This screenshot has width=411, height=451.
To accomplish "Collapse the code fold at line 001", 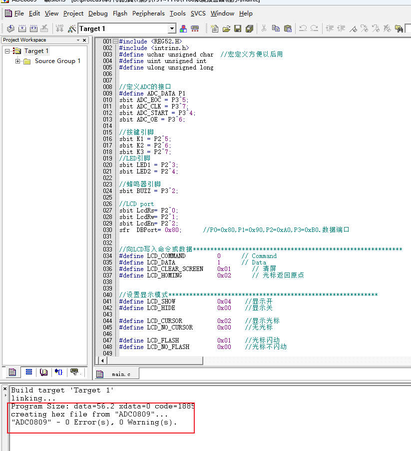I will point(115,42).
